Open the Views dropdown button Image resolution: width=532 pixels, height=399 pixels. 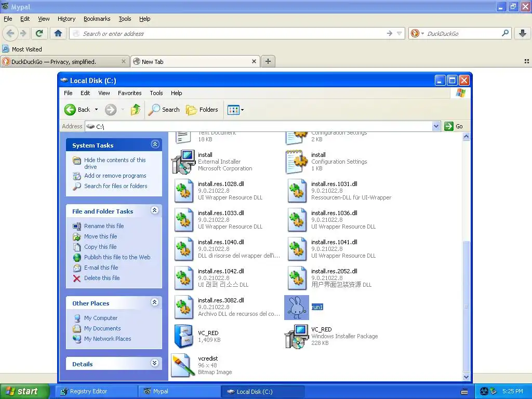(235, 110)
